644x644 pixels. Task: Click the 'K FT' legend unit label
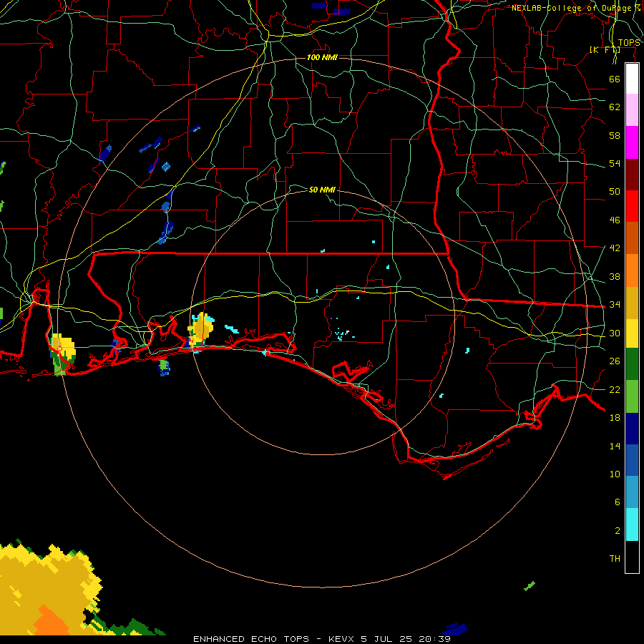point(605,49)
